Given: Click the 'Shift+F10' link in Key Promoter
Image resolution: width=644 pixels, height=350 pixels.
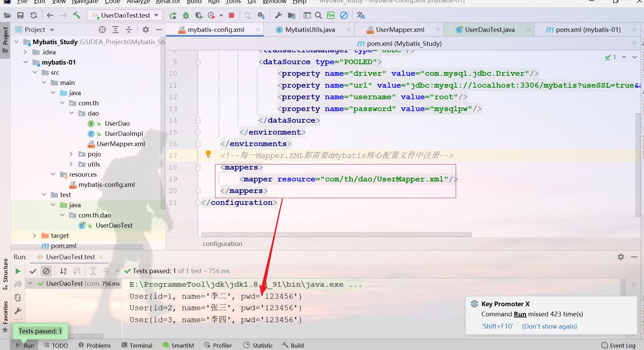Looking at the screenshot, I should pos(497,326).
